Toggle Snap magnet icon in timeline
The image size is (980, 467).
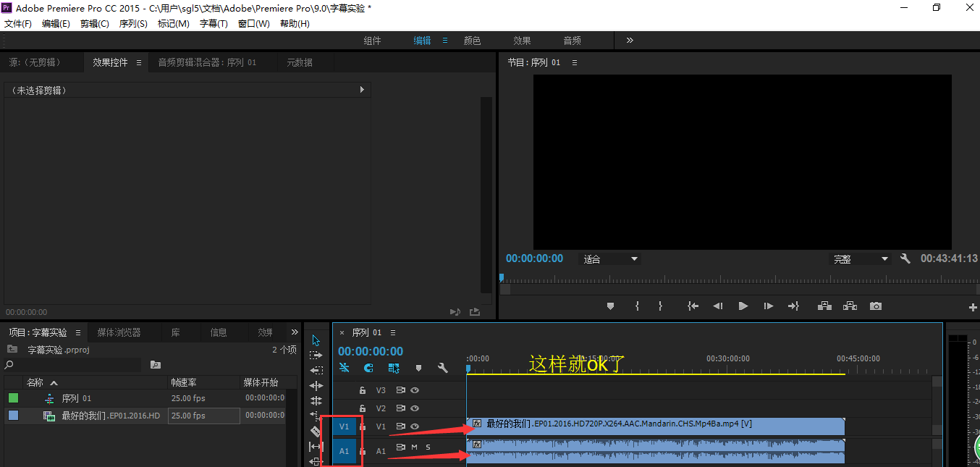(x=368, y=368)
